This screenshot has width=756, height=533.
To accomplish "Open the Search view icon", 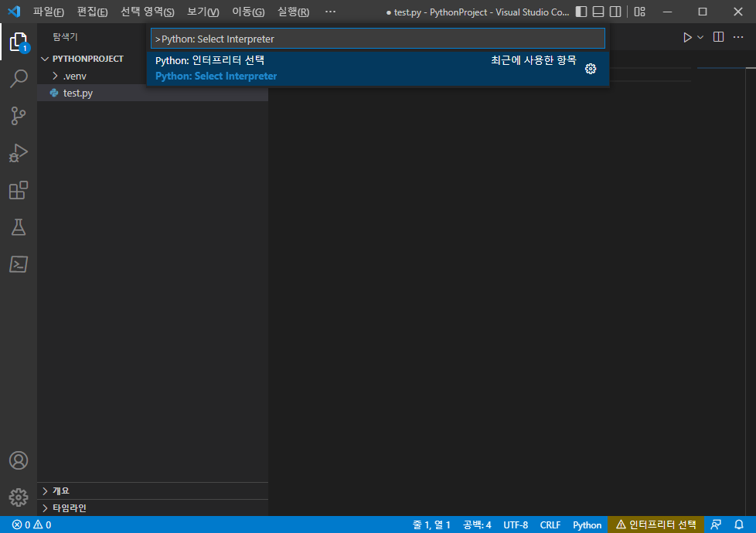I will click(19, 79).
